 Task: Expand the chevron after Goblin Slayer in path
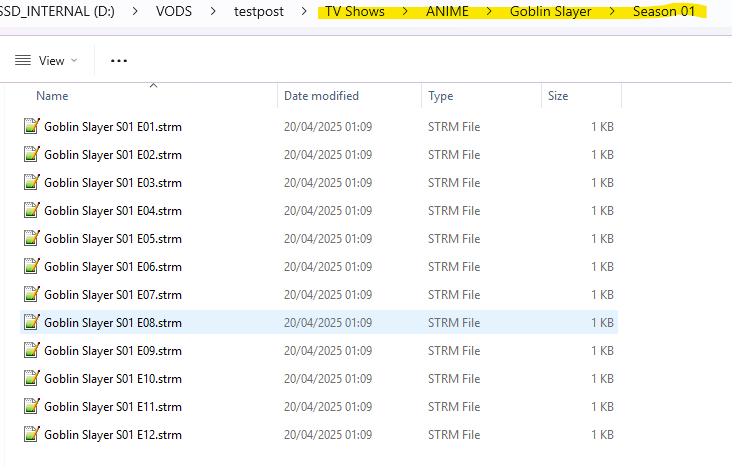pyautogui.click(x=612, y=13)
